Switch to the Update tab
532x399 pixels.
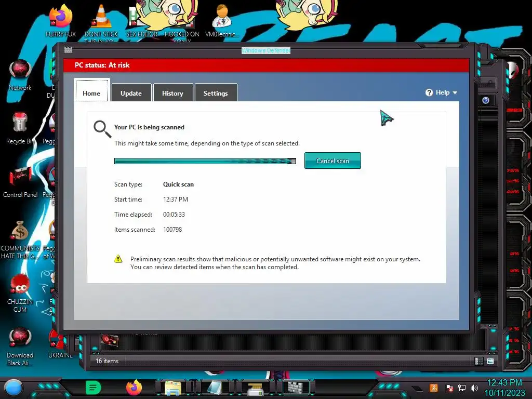[131, 92]
